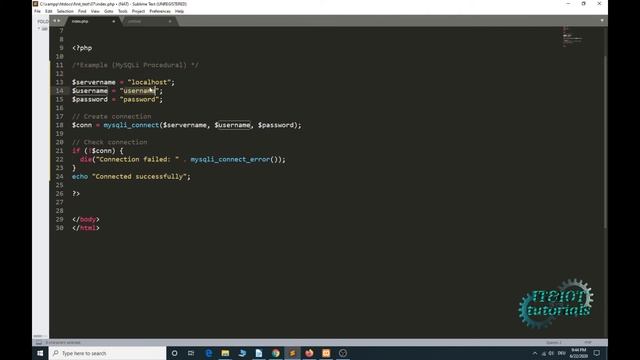Open the Project menu
640x360 pixels.
pos(138,11)
